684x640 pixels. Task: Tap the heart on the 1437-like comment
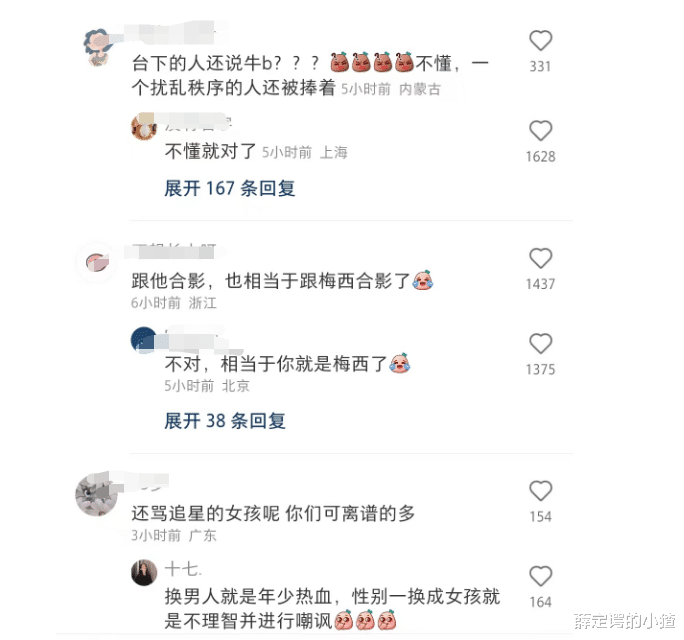point(540,258)
